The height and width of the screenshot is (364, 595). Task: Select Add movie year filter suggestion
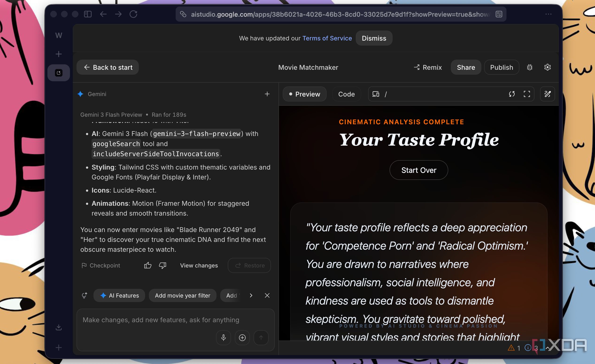pyautogui.click(x=182, y=295)
